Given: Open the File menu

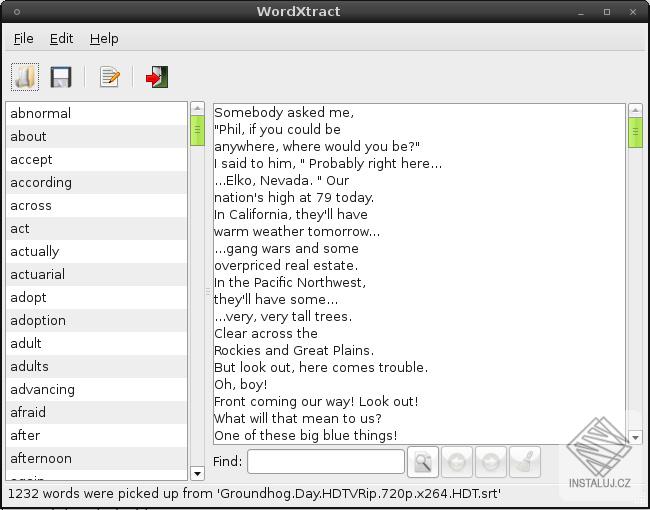Looking at the screenshot, I should click(x=24, y=39).
